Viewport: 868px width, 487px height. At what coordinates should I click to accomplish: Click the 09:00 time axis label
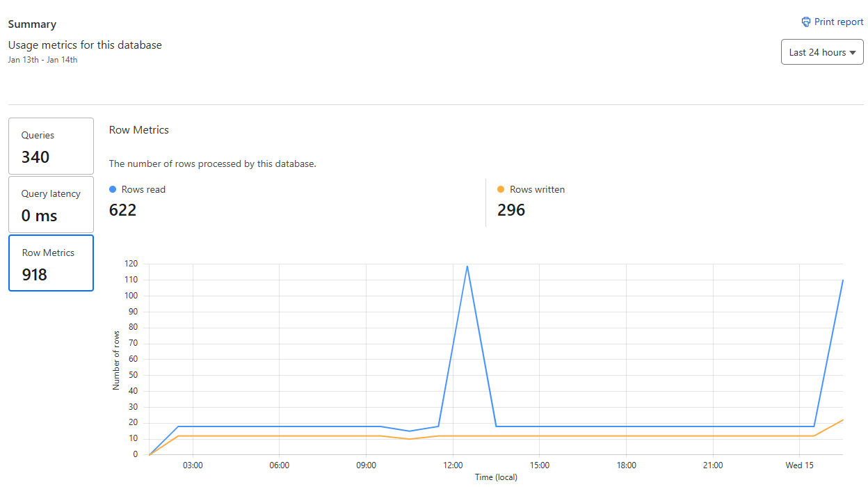tap(366, 465)
